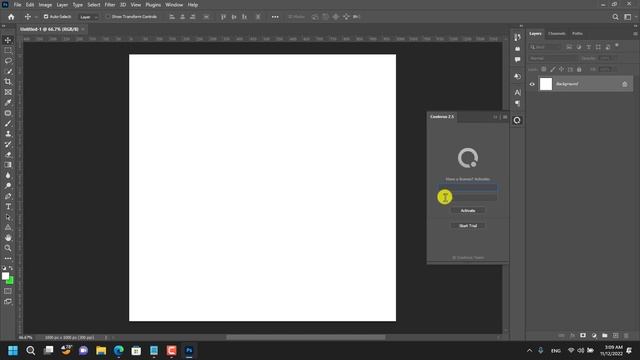Open the layer filter Kind dropdown
The width and height of the screenshot is (640, 360).
(x=545, y=47)
